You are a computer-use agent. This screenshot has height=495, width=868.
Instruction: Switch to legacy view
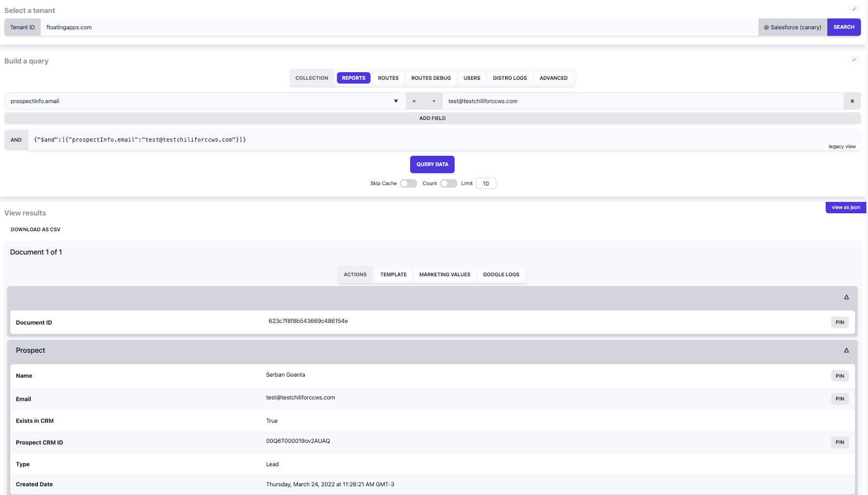tap(842, 147)
